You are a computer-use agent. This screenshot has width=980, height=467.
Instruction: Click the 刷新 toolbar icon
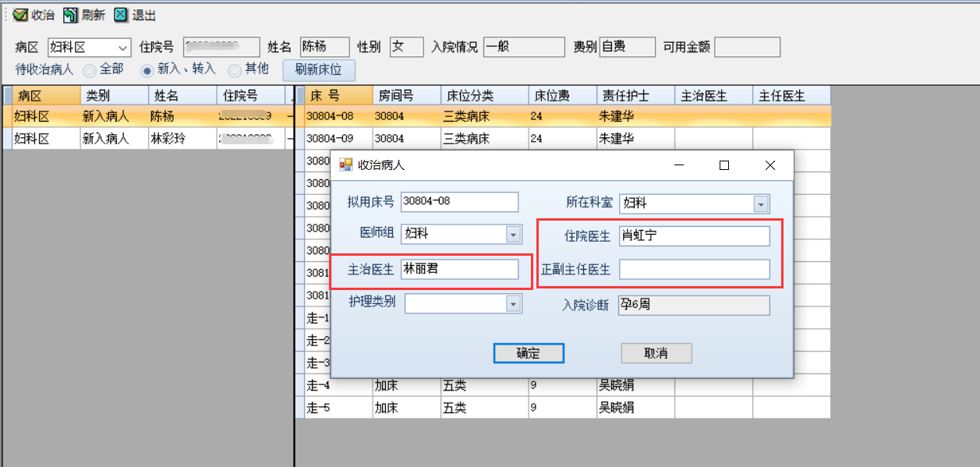[70, 15]
